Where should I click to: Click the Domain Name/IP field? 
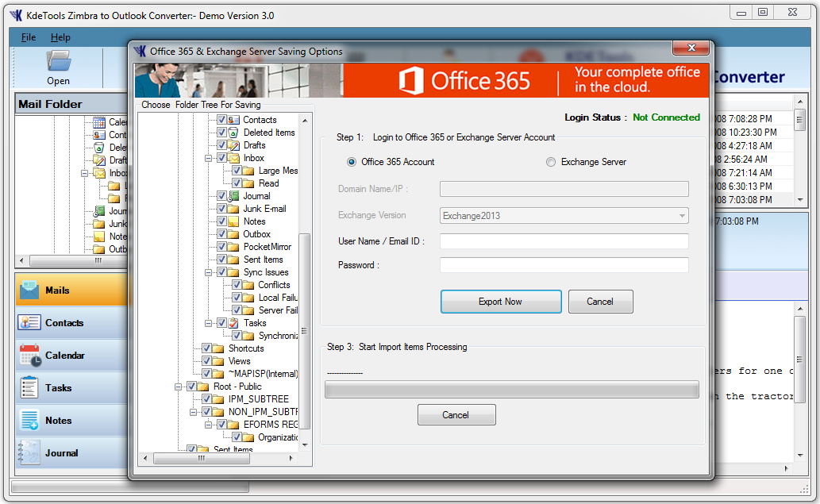[564, 189]
